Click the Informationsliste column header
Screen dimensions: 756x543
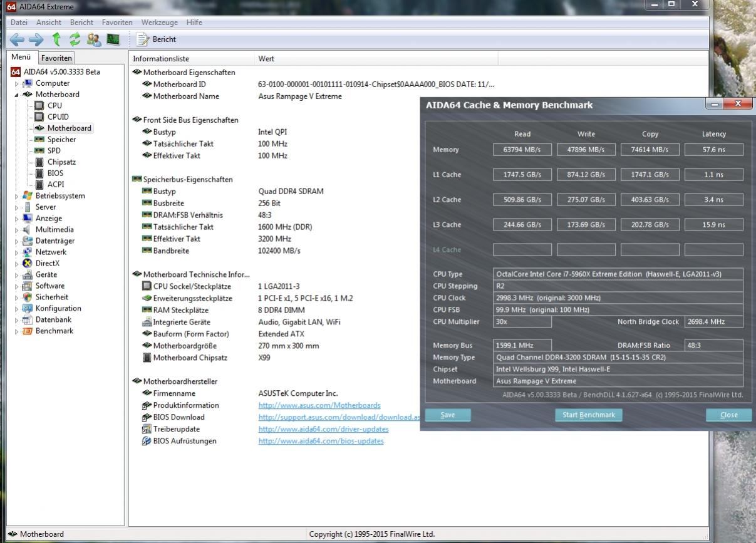(192, 59)
